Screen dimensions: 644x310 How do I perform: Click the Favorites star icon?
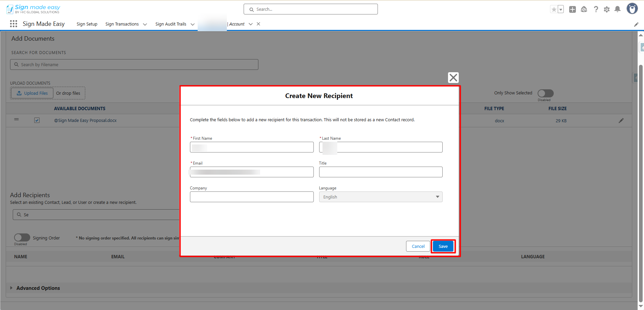pyautogui.click(x=554, y=9)
